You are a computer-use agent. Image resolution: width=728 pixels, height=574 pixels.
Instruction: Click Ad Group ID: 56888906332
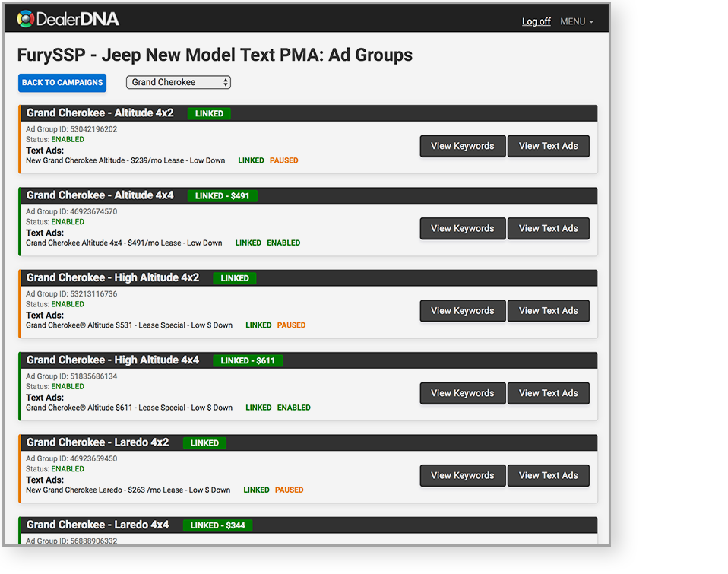click(71, 541)
